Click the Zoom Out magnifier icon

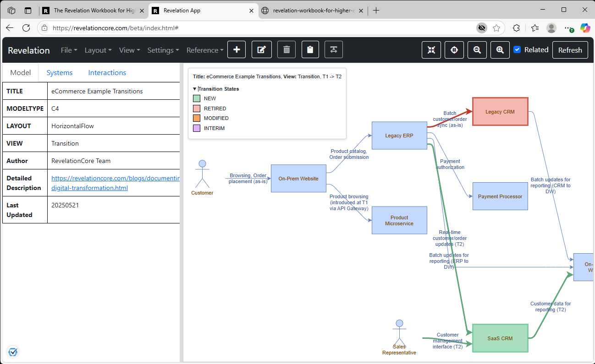tap(477, 49)
